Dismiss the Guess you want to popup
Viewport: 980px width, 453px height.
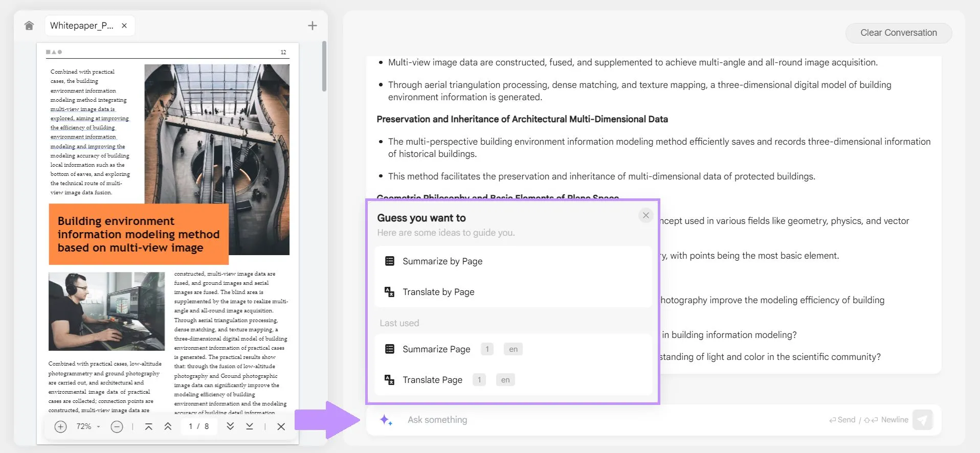click(x=645, y=215)
